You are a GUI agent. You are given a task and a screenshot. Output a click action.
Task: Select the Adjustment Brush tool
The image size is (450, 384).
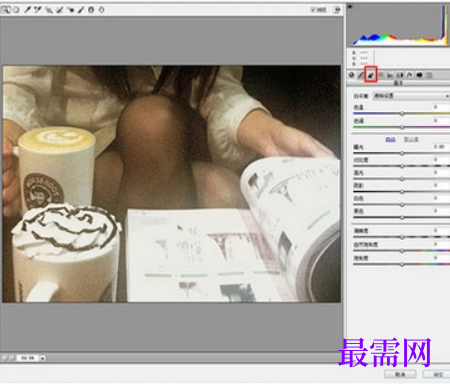81,10
